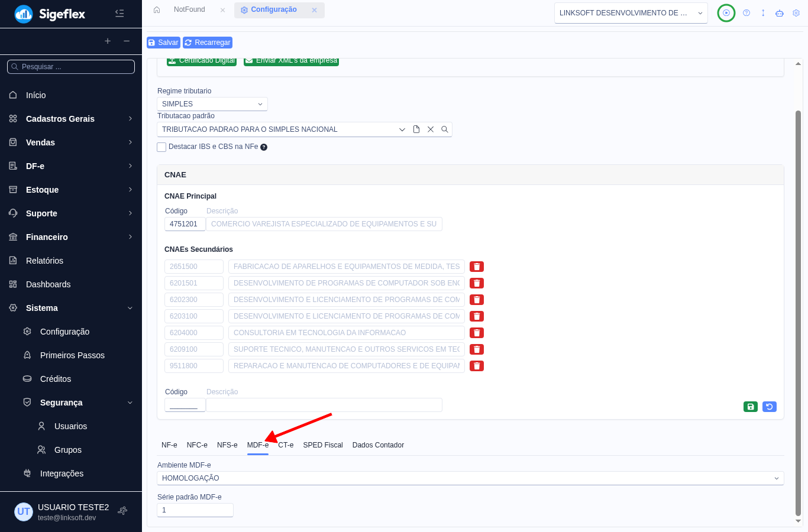This screenshot has height=532, width=808.
Task: Open the settings gear icon in header
Action: click(x=796, y=13)
